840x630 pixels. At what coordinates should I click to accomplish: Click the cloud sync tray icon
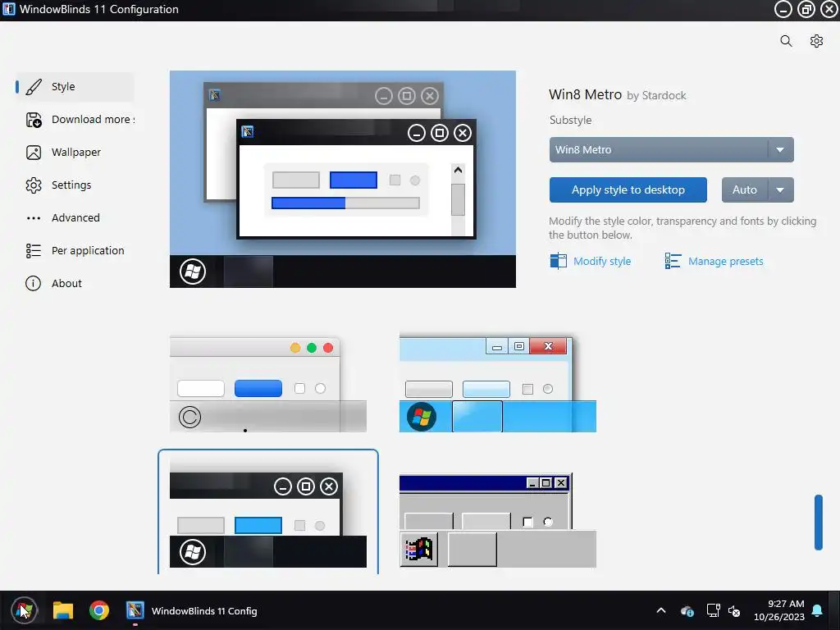point(687,610)
